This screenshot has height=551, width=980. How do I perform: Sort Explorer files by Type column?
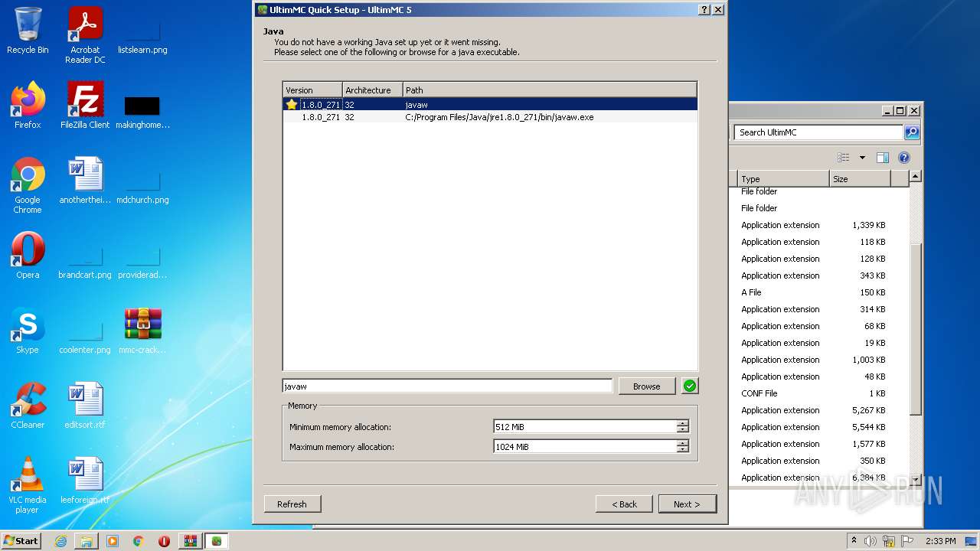[782, 178]
